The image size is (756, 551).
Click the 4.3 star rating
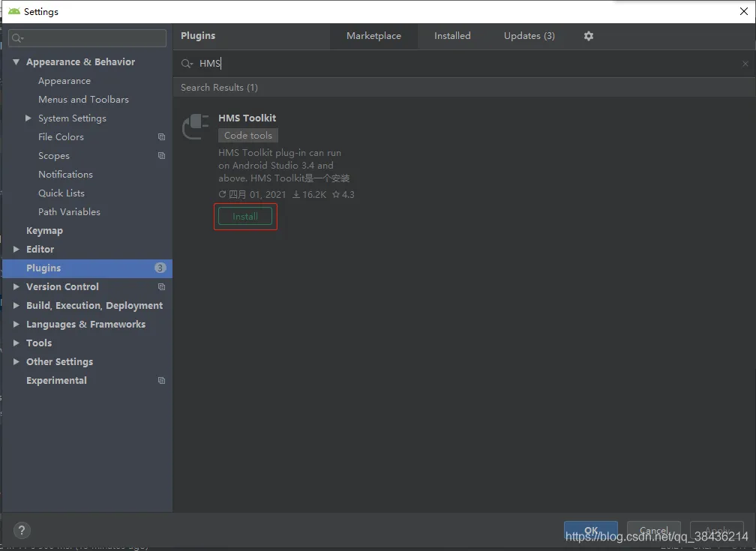tap(343, 195)
